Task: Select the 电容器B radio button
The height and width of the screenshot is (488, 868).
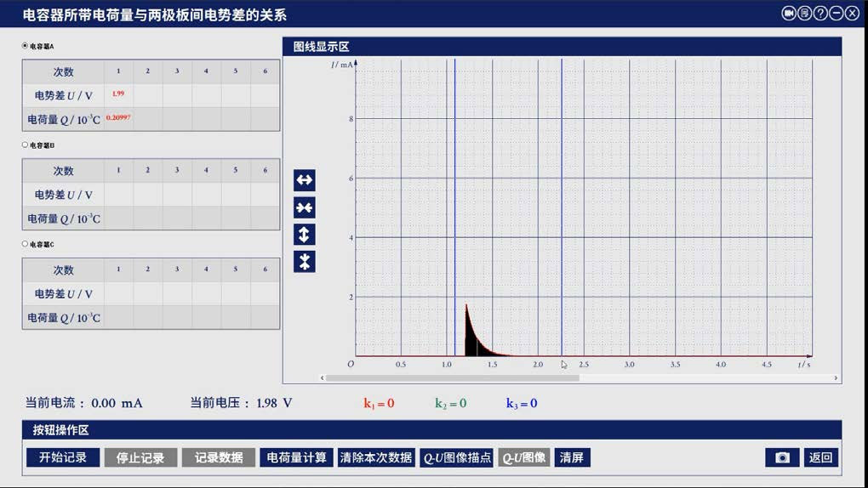Action: click(x=26, y=145)
